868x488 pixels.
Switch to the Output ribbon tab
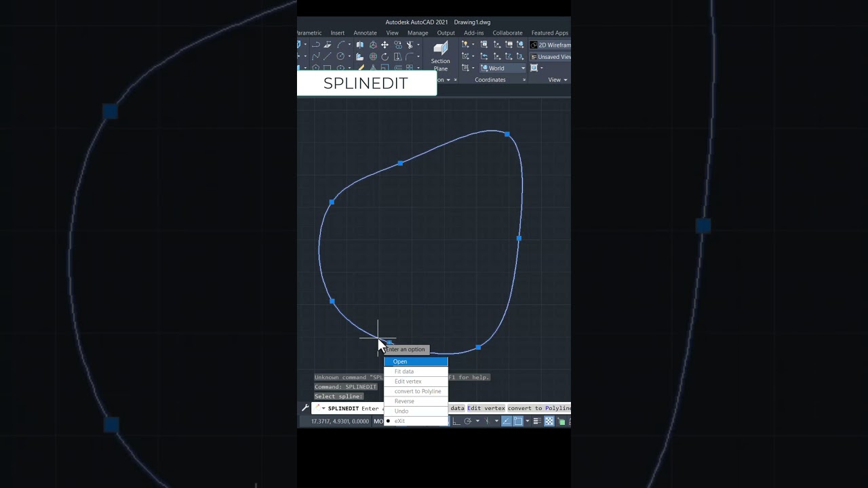(446, 33)
